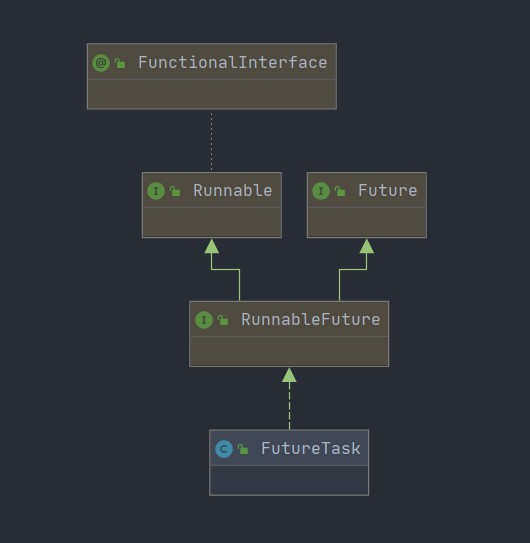Click the interface icon on Future node

point(321,191)
